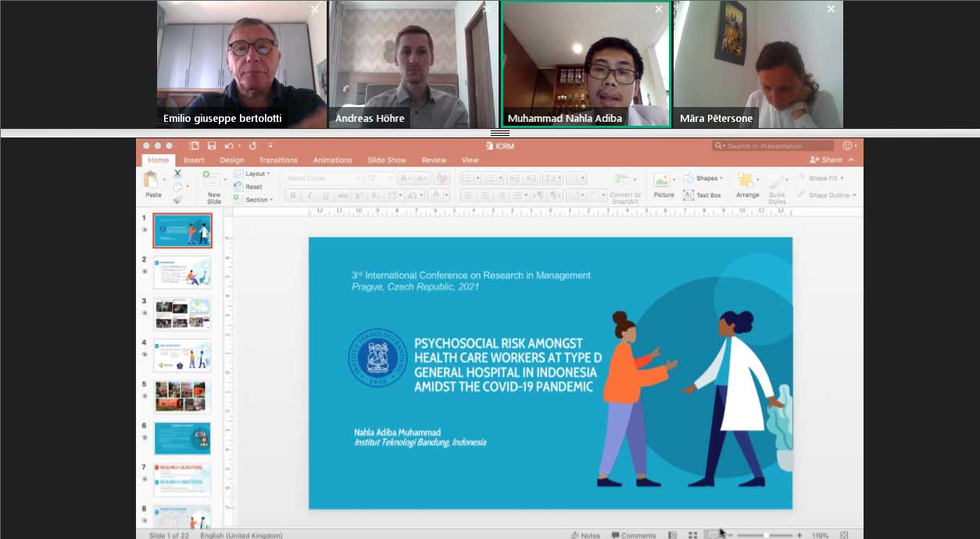The image size is (980, 539).
Task: Switch to the Slide Show tab
Action: (x=387, y=160)
